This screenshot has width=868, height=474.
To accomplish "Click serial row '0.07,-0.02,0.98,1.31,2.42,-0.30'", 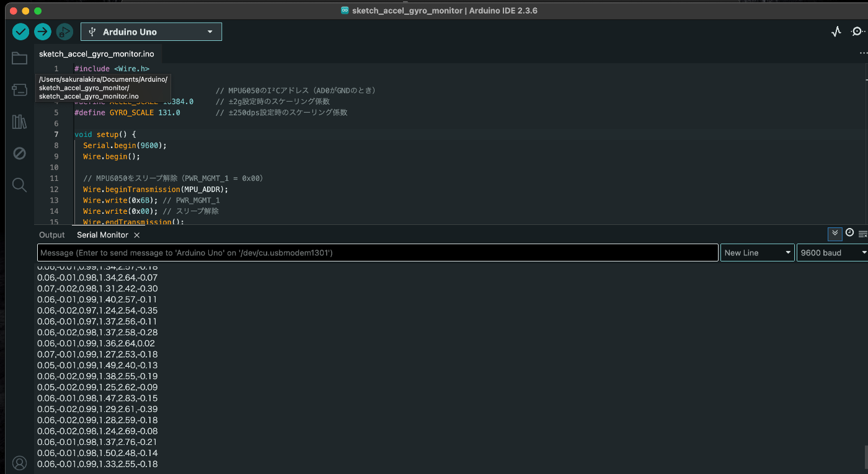I will [x=97, y=289].
